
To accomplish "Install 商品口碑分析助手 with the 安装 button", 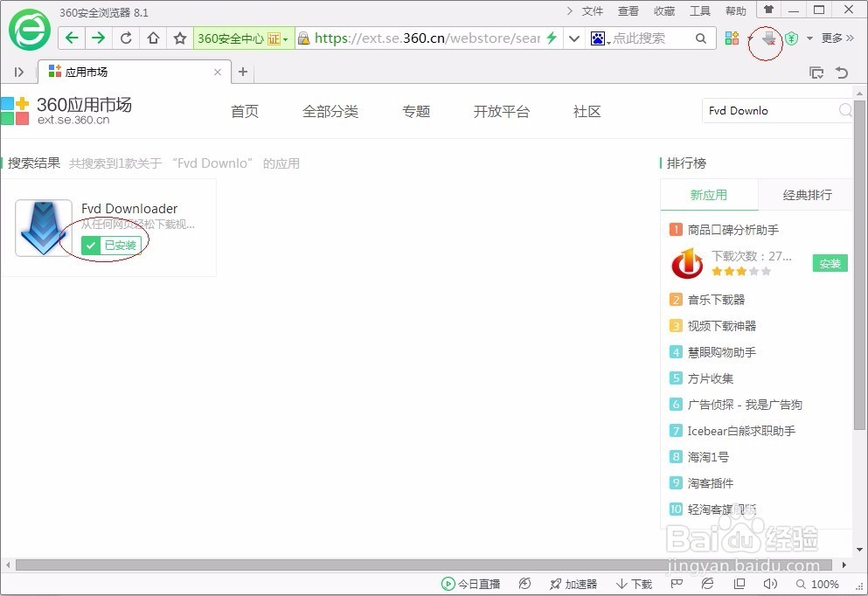I will [x=830, y=263].
